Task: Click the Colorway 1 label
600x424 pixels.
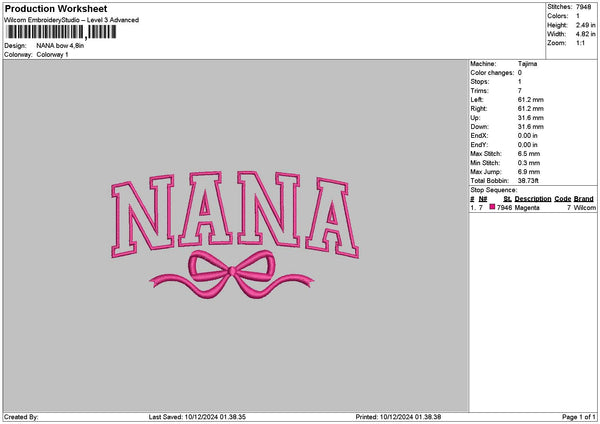Action: (52, 55)
